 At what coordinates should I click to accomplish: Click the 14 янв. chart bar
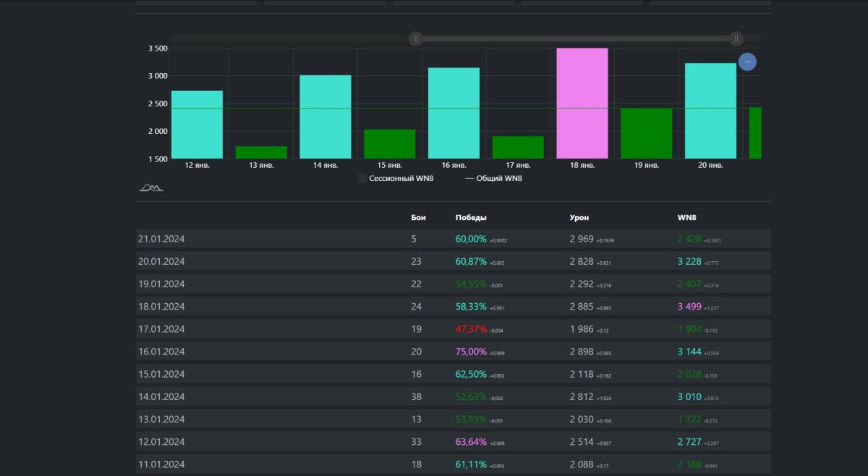point(325,116)
